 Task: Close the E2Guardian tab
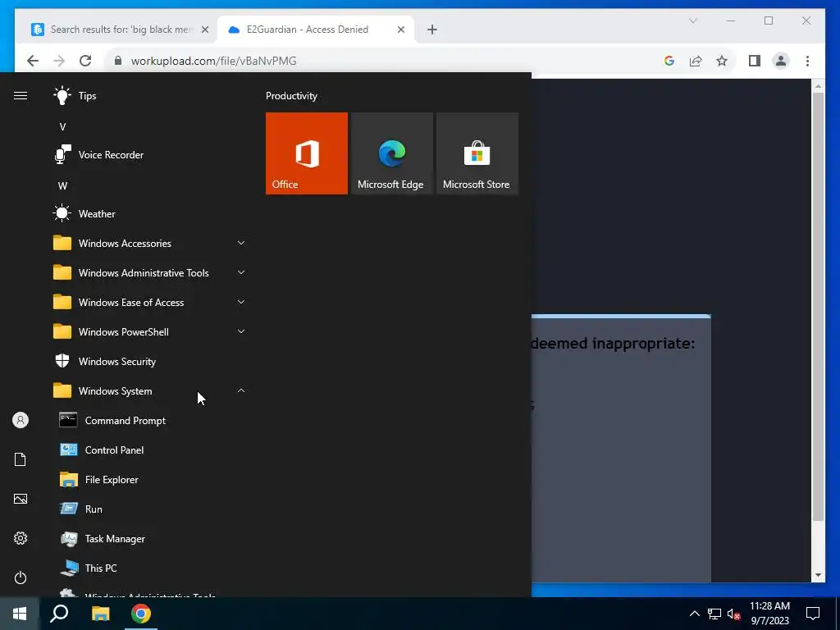coord(400,30)
